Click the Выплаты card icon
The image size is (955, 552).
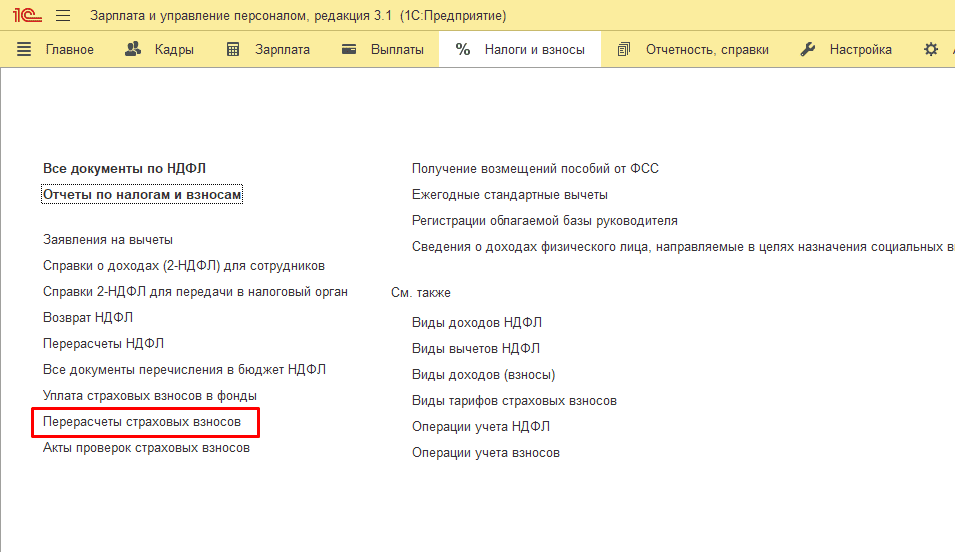click(x=349, y=49)
